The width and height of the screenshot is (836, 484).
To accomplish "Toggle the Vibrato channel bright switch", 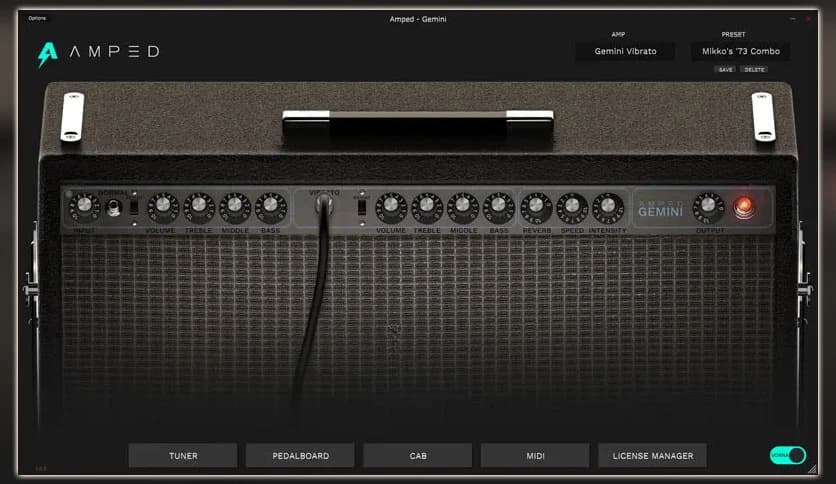I will [x=362, y=206].
